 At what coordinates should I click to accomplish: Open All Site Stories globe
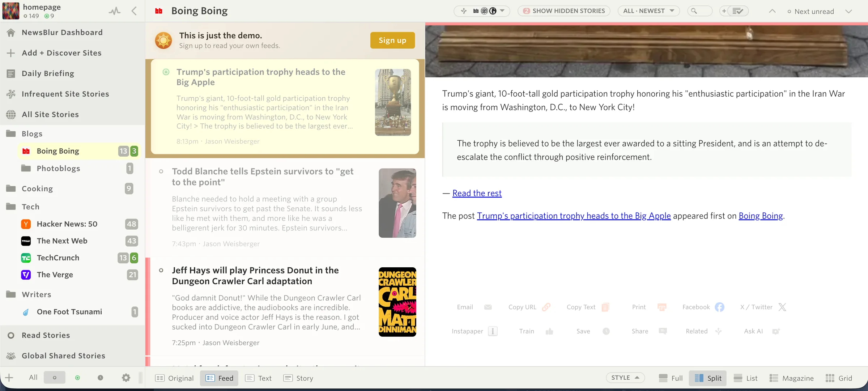11,114
